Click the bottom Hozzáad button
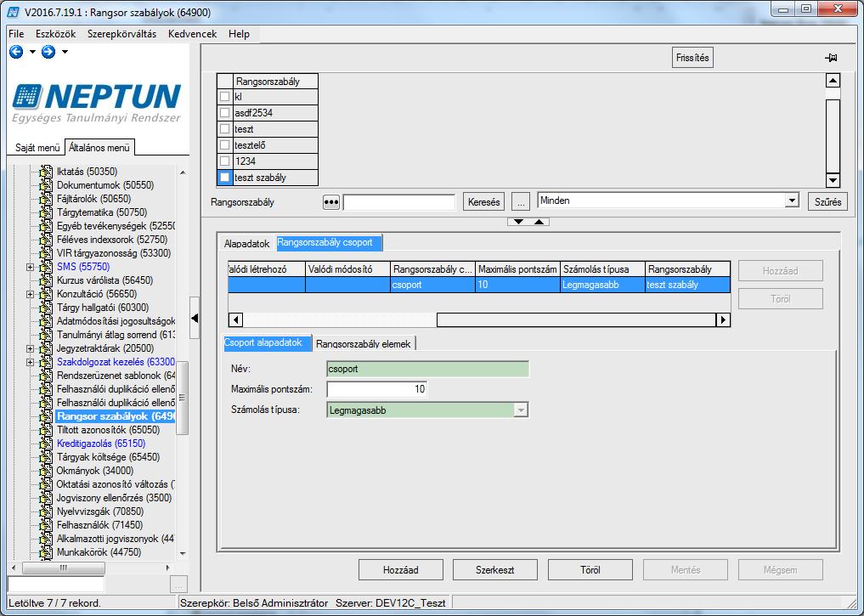 coord(401,570)
